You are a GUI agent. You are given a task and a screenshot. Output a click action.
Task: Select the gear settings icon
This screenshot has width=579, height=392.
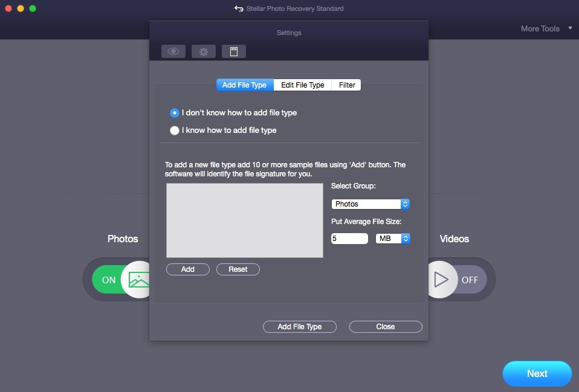(x=204, y=51)
